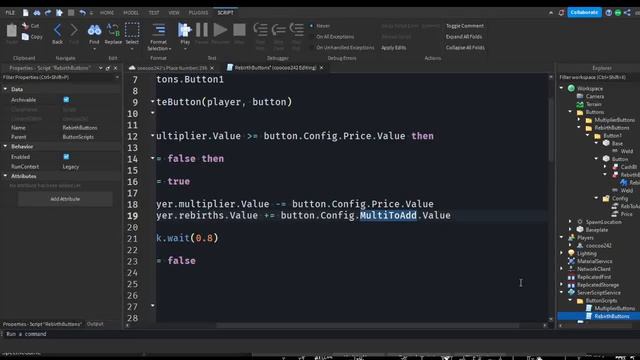Navigate forward with the right arrow
The image size is (640, 360).
74,30
